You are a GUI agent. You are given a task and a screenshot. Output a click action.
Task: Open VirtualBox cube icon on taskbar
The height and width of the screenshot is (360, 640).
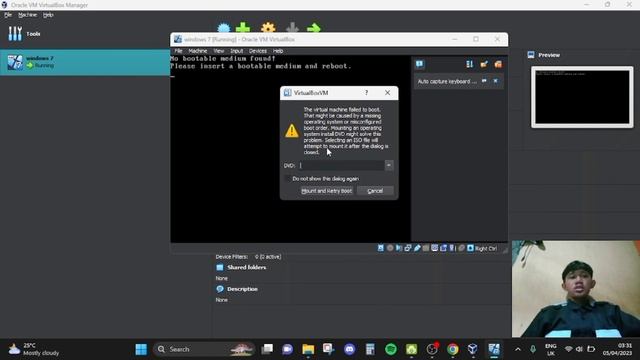click(473, 349)
